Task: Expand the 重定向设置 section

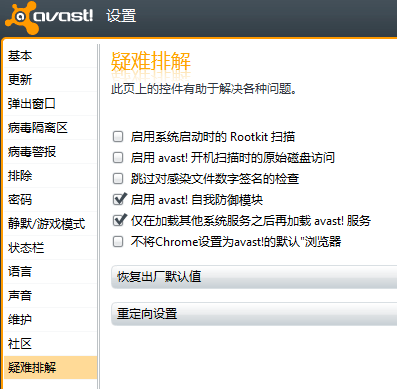Action: [x=254, y=314]
